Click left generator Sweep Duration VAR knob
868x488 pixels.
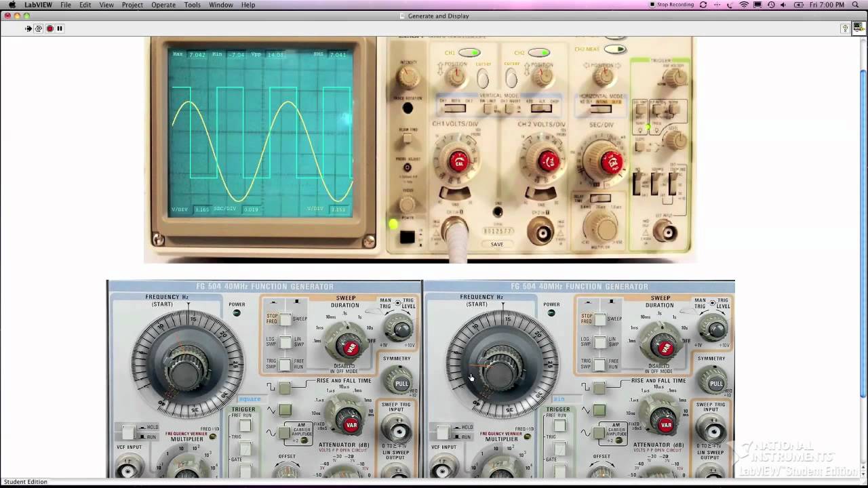tap(351, 348)
